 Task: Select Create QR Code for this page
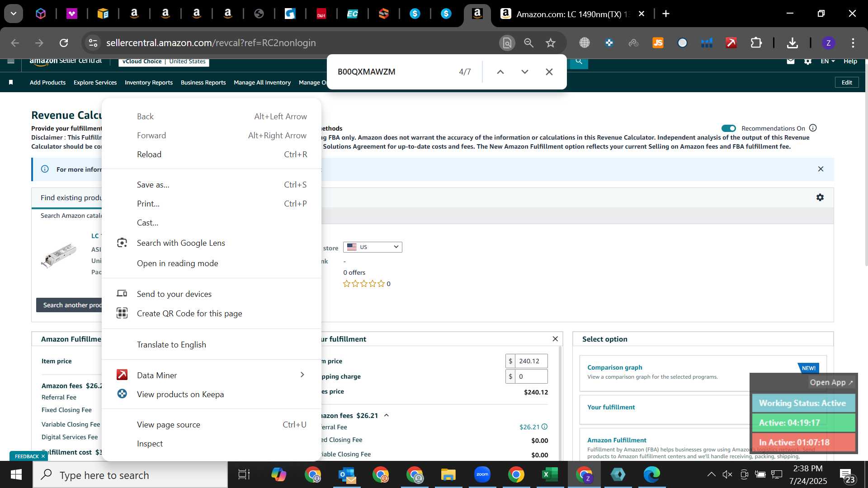point(211,314)
